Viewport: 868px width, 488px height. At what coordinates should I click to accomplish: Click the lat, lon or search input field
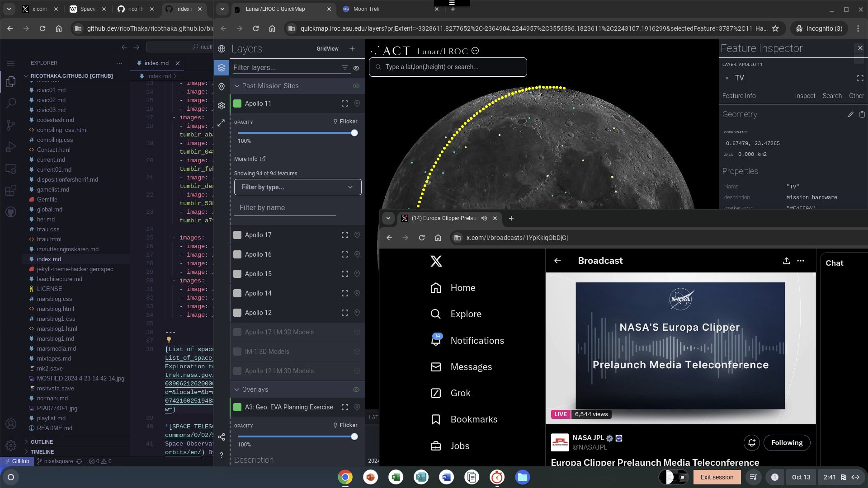pos(448,67)
